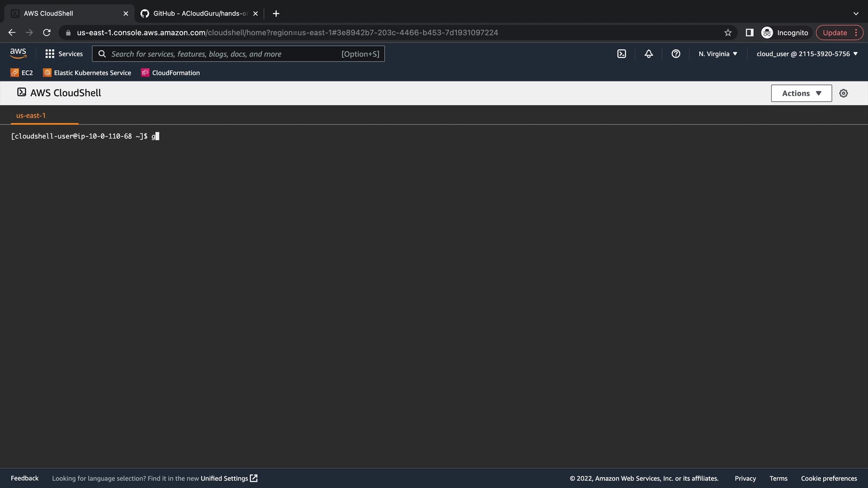Open CloudShell icon in AWS navbar
The image size is (868, 488).
click(x=622, y=54)
